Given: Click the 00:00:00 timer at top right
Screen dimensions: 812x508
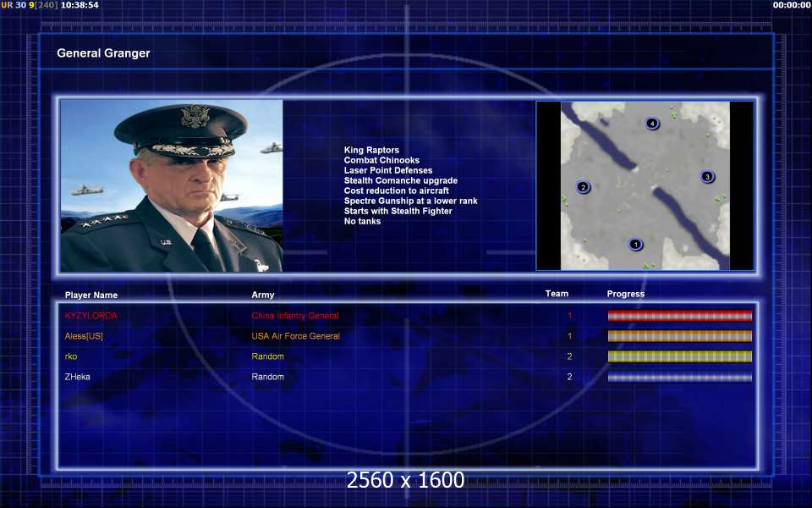Looking at the screenshot, I should tap(792, 5).
